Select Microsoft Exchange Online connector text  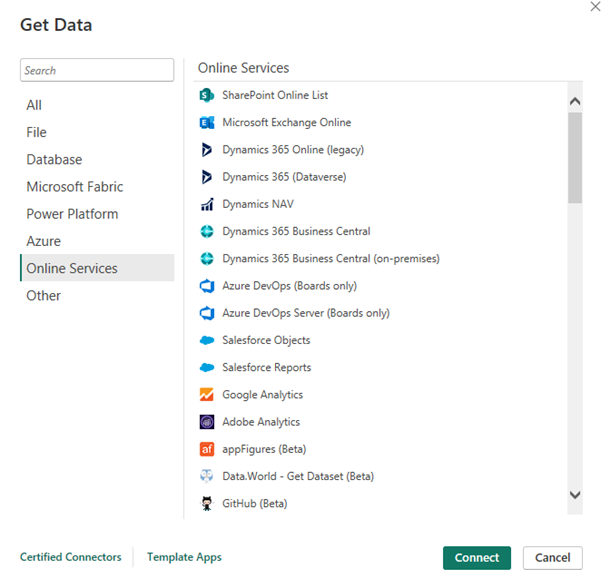pos(286,122)
